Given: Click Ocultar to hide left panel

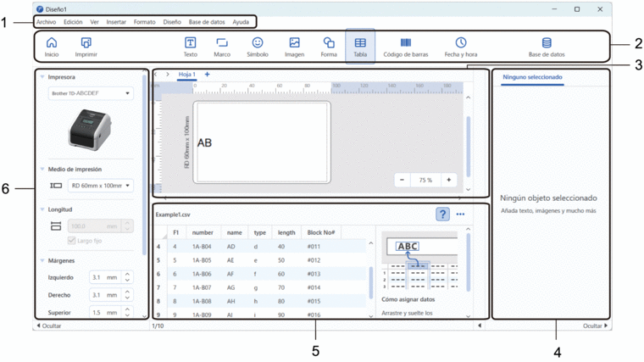Looking at the screenshot, I should 48,326.
